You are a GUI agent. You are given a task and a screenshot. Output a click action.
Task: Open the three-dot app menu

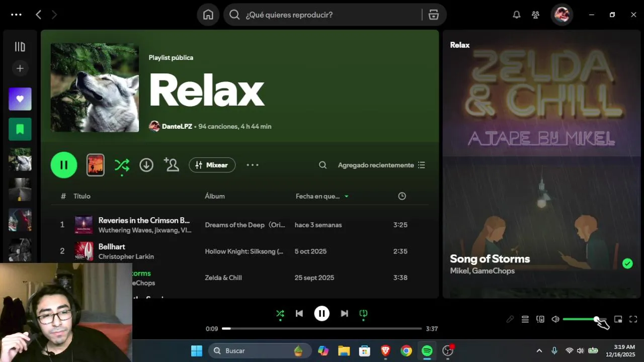[x=16, y=15]
